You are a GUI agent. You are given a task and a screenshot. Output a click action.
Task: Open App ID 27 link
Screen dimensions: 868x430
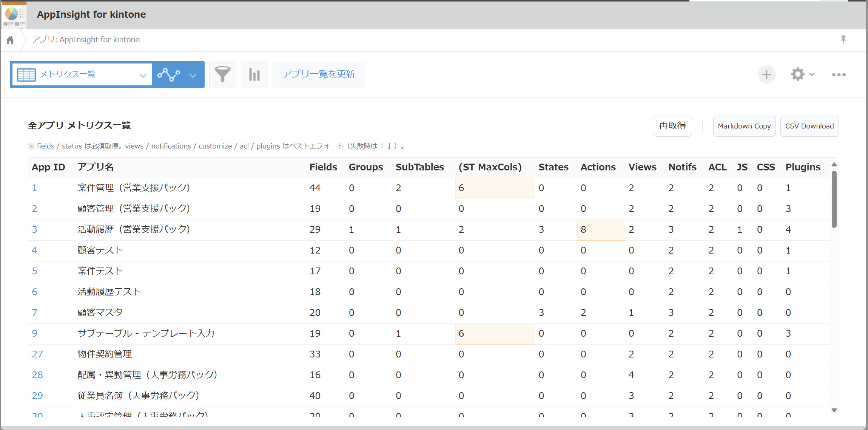pos(37,354)
